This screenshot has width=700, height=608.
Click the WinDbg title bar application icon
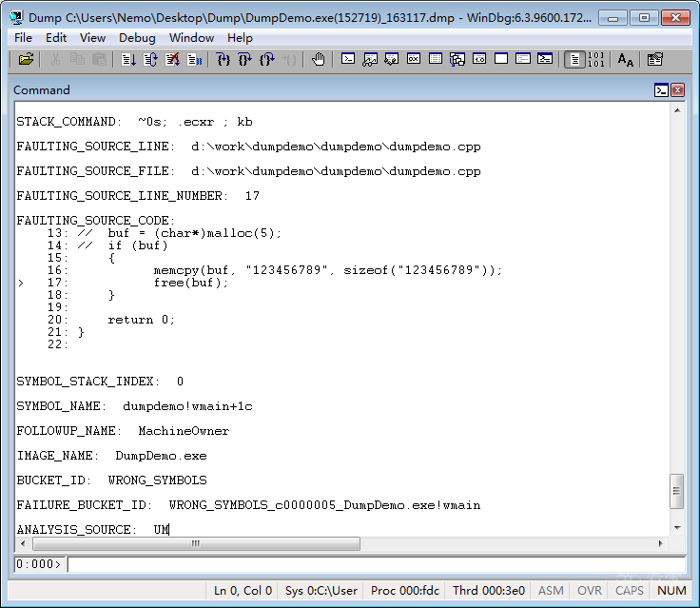(16, 17)
